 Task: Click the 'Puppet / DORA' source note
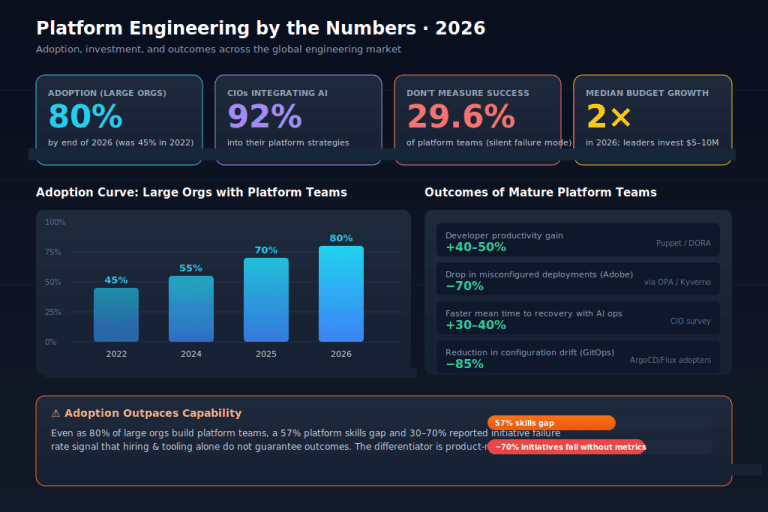point(683,243)
